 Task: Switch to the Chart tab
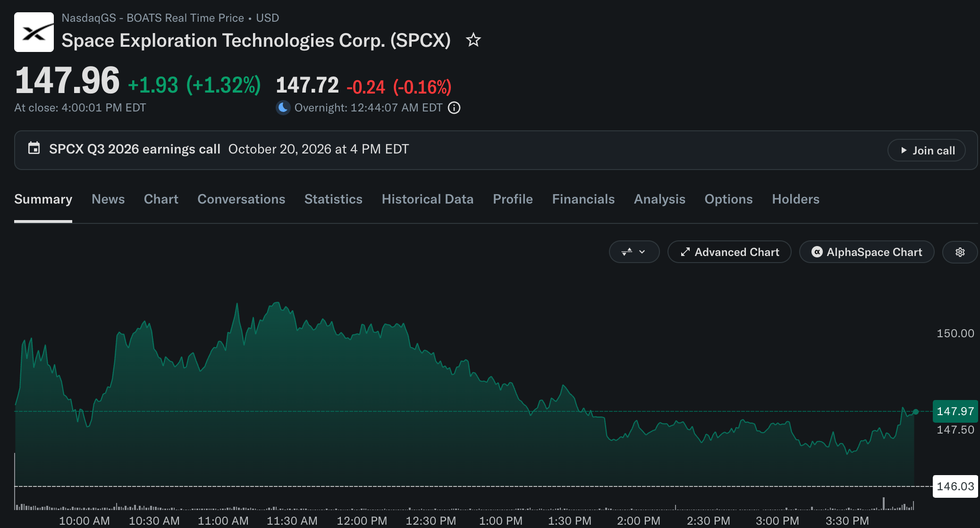161,199
